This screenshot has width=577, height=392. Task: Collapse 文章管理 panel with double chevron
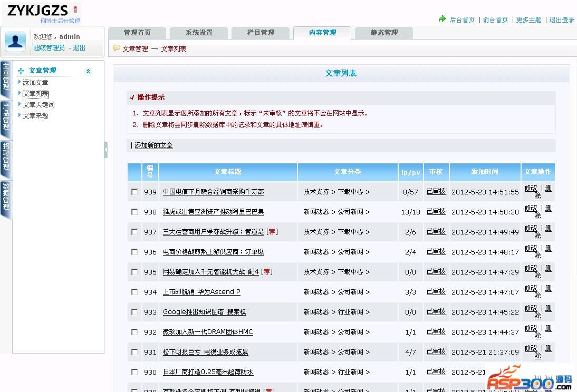(88, 71)
